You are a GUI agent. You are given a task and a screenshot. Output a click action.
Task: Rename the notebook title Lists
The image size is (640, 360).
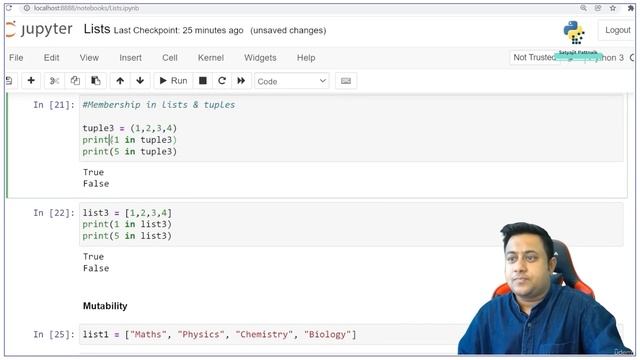click(97, 29)
